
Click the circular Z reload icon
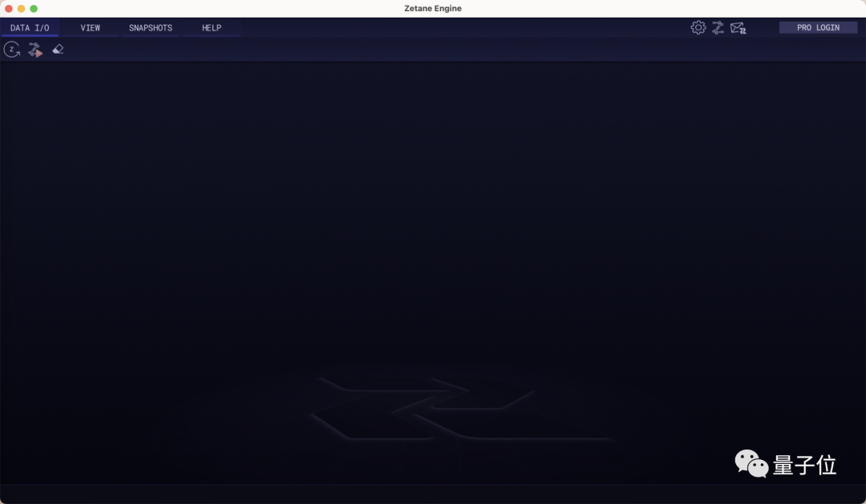pyautogui.click(x=11, y=50)
